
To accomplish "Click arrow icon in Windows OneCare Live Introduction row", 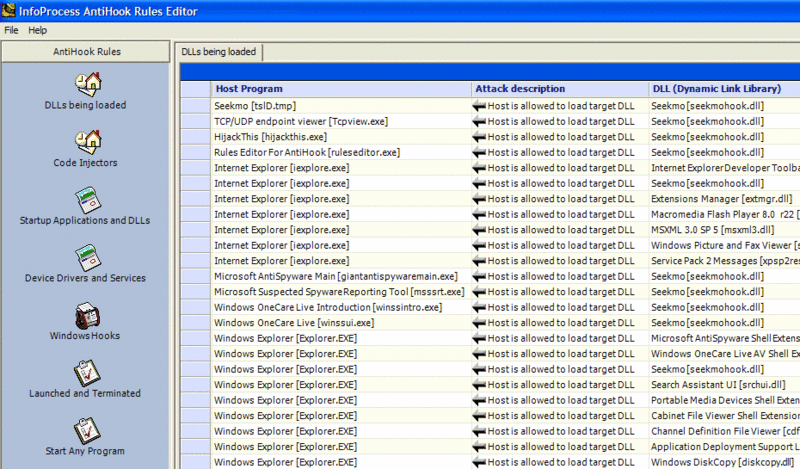I will [479, 308].
